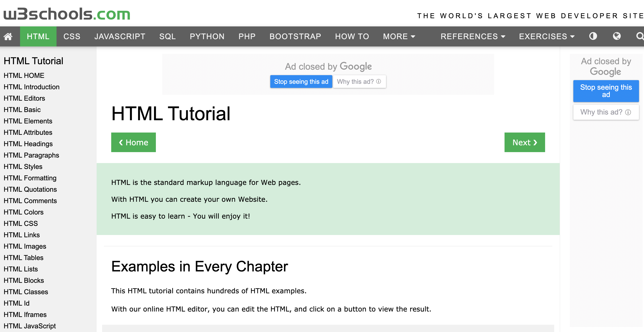Open HTML Headings in sidebar
This screenshot has width=644, height=332.
pyautogui.click(x=28, y=144)
